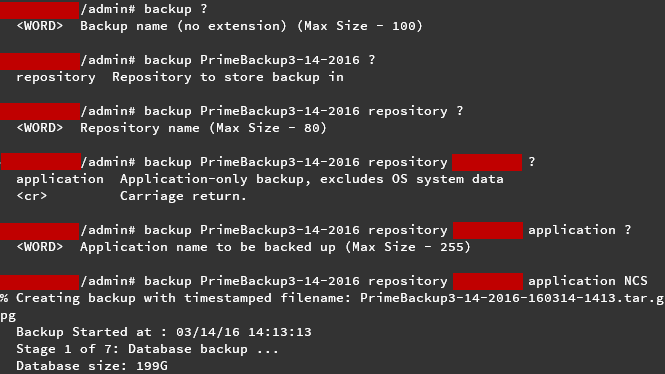Click the 'application' option keyword
The height and width of the screenshot is (374, 665).
[60, 179]
